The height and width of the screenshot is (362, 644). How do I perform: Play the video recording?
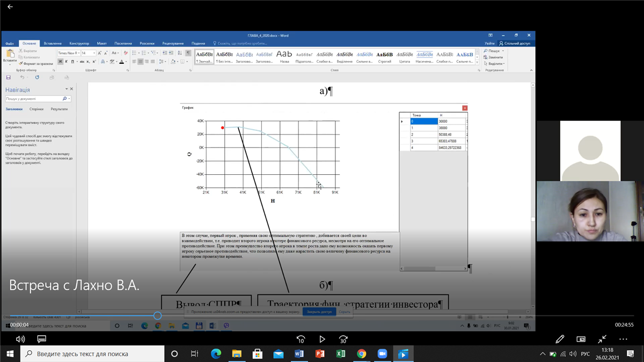322,339
